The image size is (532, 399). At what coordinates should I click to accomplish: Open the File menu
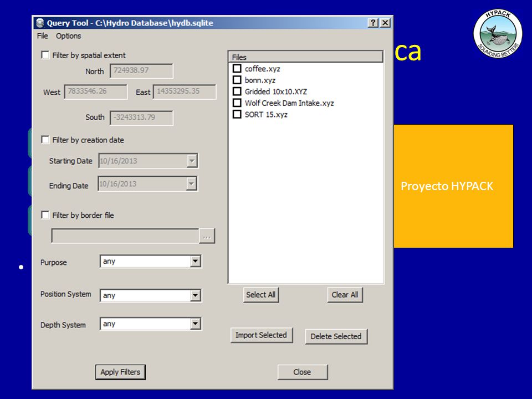pos(43,36)
